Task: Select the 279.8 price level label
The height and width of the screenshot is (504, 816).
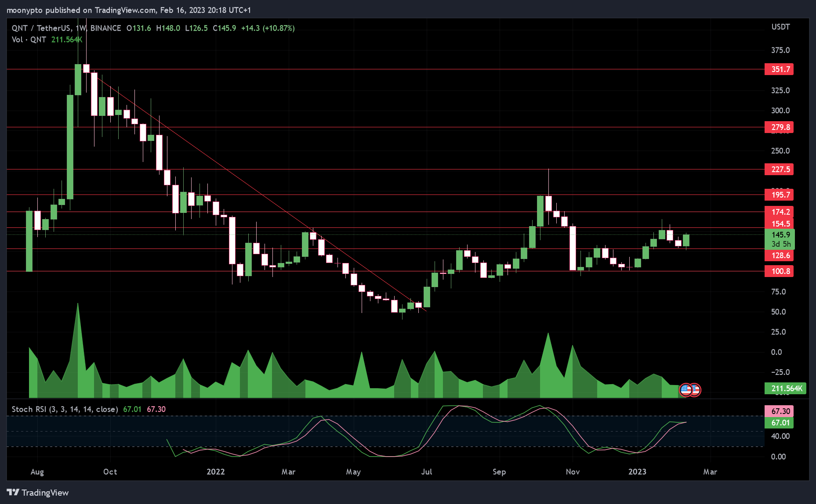Action: click(x=779, y=127)
